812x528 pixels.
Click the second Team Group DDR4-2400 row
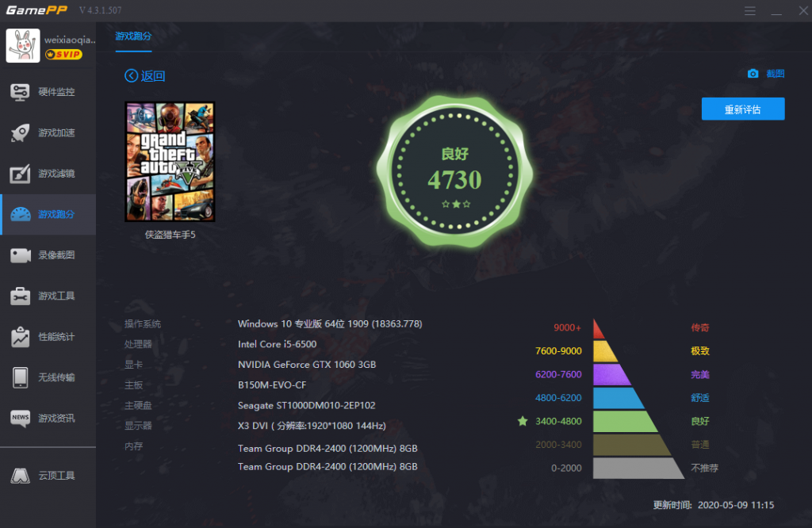[327, 466]
